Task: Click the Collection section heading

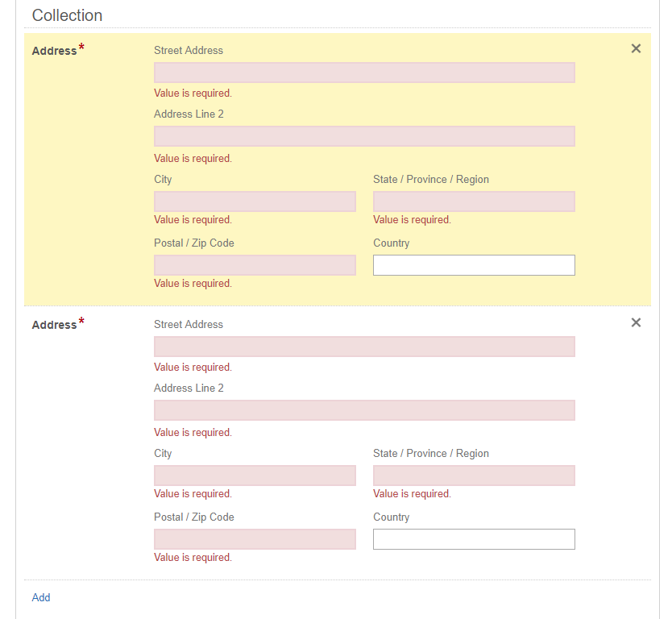Action: [67, 15]
